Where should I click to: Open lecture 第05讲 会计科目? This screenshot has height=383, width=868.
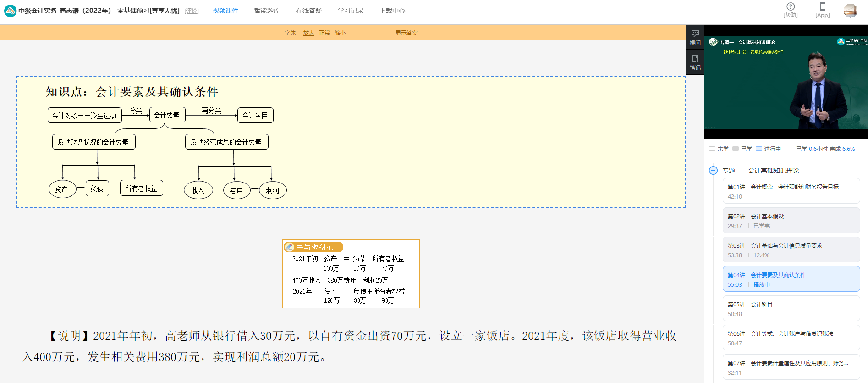pos(791,308)
